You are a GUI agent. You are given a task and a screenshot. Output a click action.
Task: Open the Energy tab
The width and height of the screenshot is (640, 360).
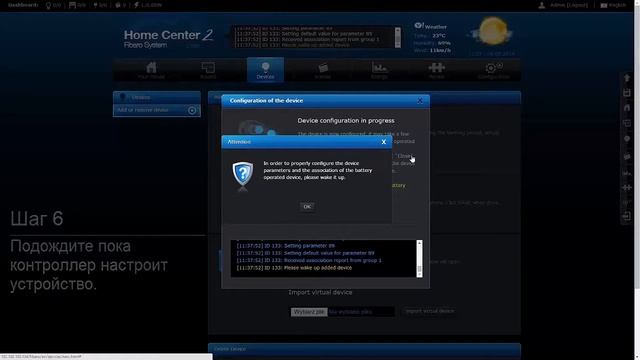379,70
